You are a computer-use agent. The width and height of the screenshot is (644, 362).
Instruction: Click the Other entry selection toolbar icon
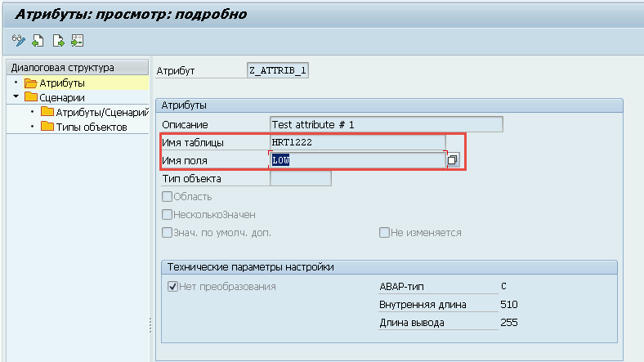coord(78,40)
